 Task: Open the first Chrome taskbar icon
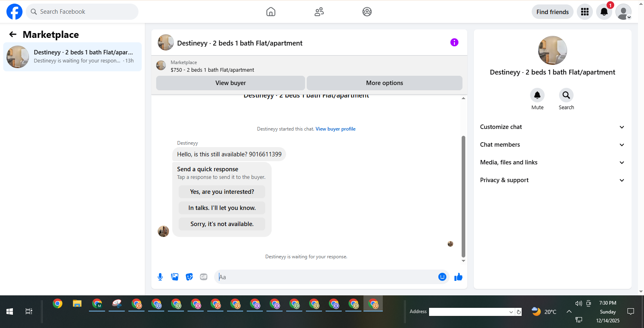[x=58, y=304]
